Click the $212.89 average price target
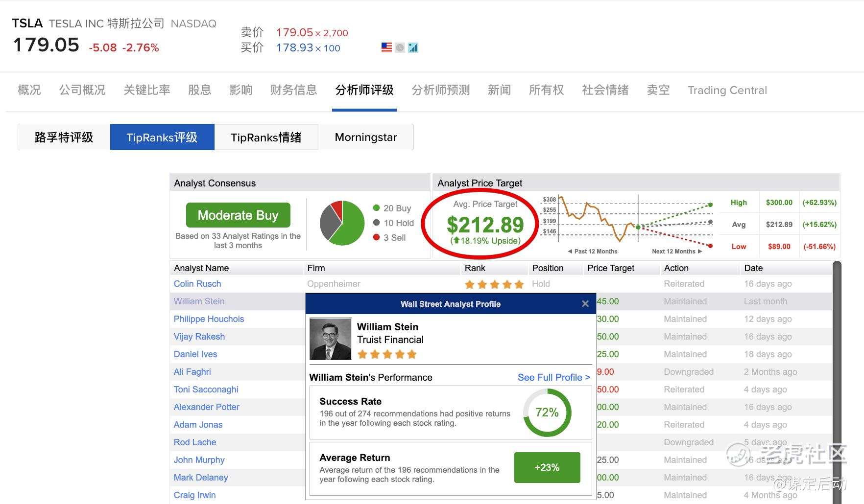Image resolution: width=864 pixels, height=504 pixels. pyautogui.click(x=485, y=225)
